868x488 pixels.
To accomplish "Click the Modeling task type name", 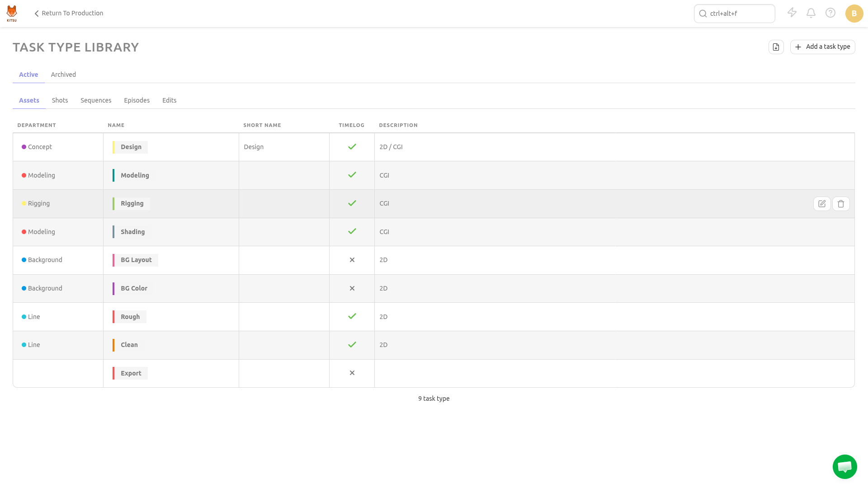I will coord(134,175).
